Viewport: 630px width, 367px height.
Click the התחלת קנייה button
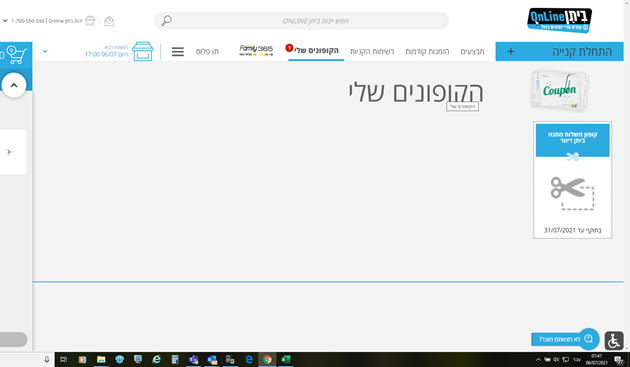[x=559, y=51]
